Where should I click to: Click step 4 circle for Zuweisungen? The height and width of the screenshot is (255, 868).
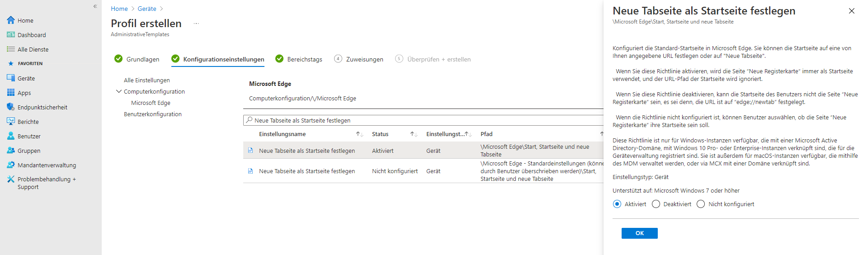click(x=338, y=59)
